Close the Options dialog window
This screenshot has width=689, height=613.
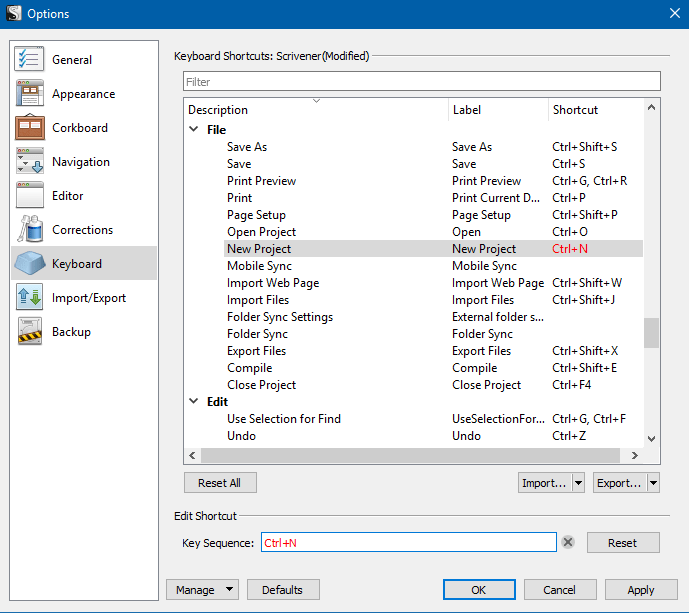point(675,13)
